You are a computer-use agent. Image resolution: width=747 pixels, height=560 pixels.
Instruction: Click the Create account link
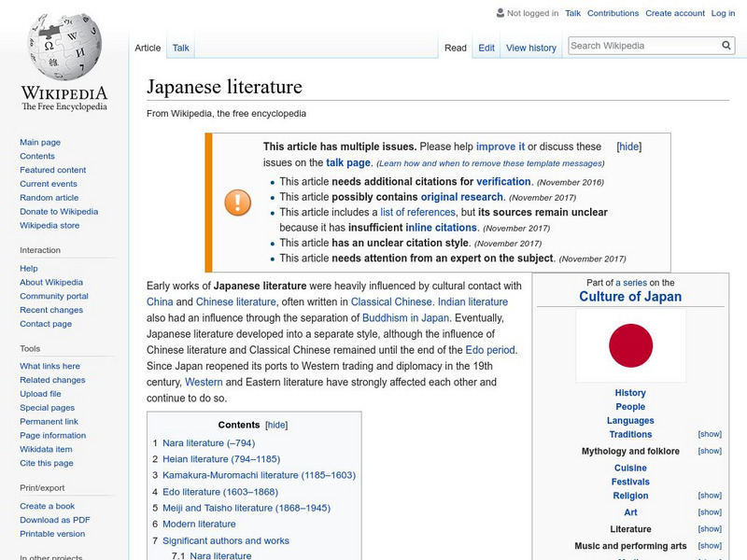coord(675,12)
